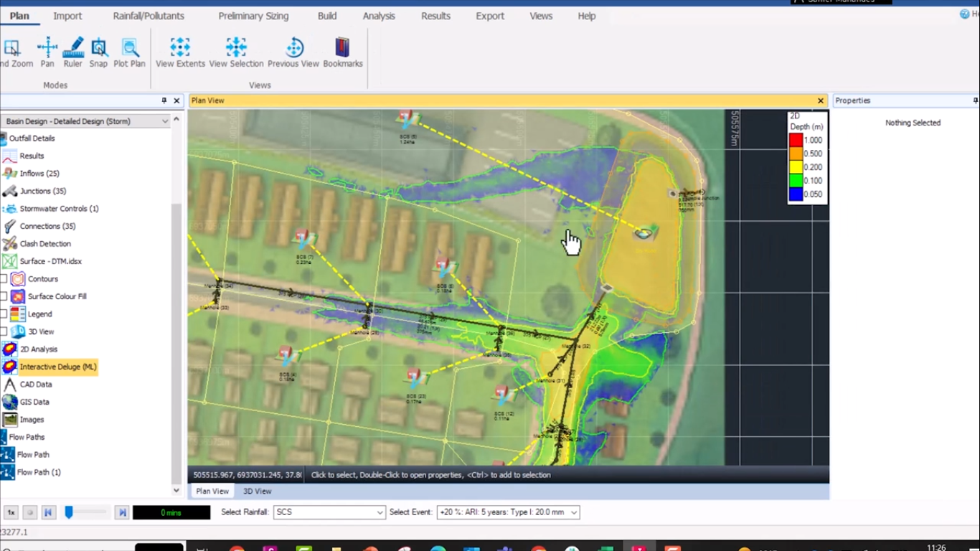980x551 pixels.
Task: Open the Select Event dropdown
Action: (x=574, y=512)
